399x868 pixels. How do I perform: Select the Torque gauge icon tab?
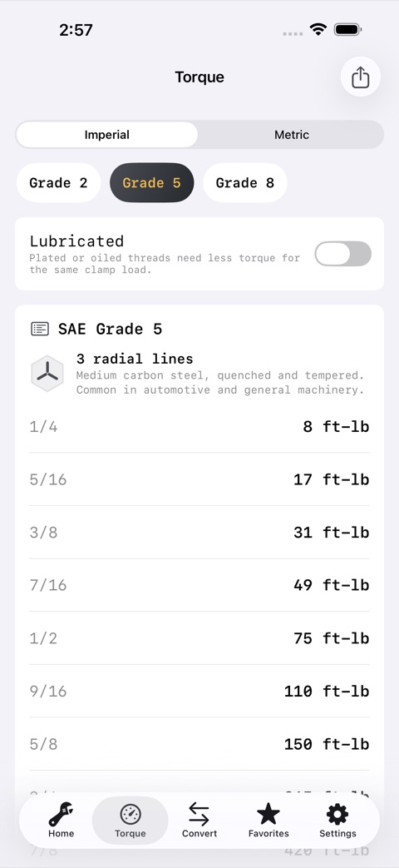pos(131,821)
